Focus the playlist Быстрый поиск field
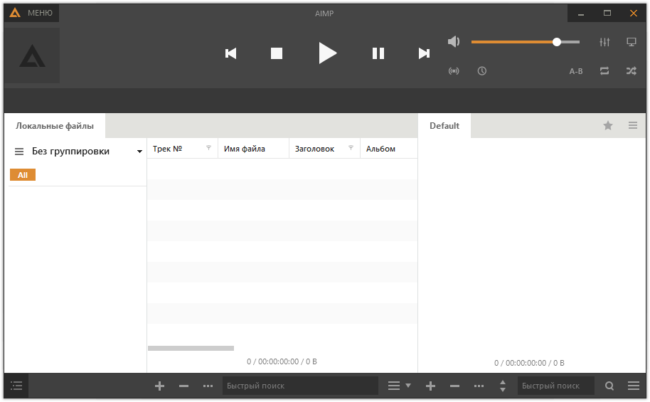This screenshot has width=650, height=402. [556, 386]
